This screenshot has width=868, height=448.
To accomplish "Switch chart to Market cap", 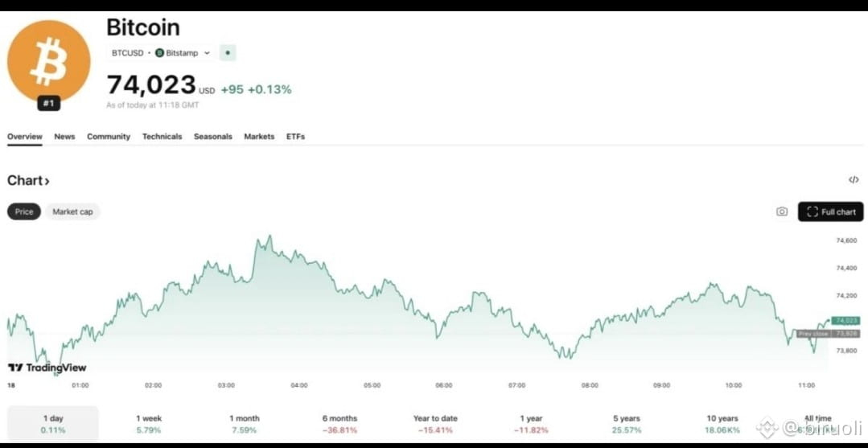I will pyautogui.click(x=72, y=212).
